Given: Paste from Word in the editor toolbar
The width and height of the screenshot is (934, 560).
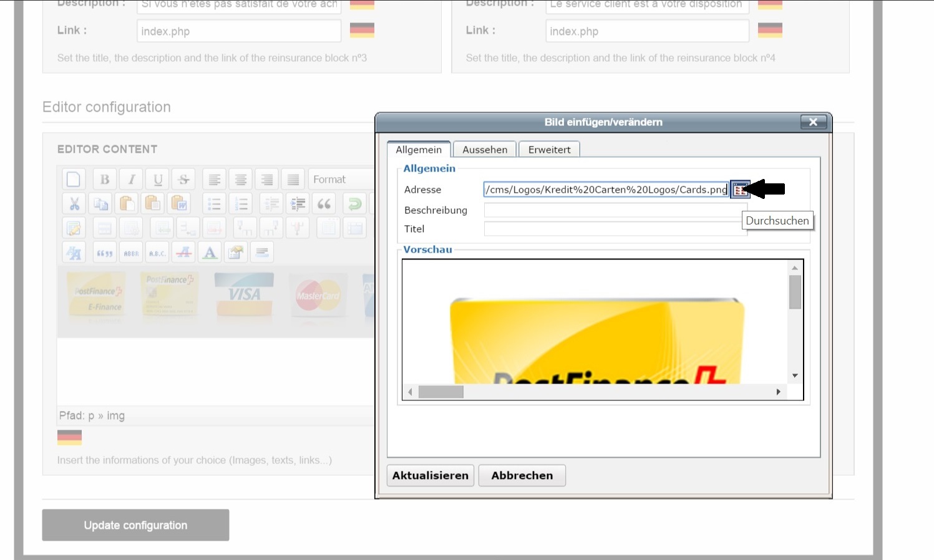Looking at the screenshot, I should (x=179, y=204).
